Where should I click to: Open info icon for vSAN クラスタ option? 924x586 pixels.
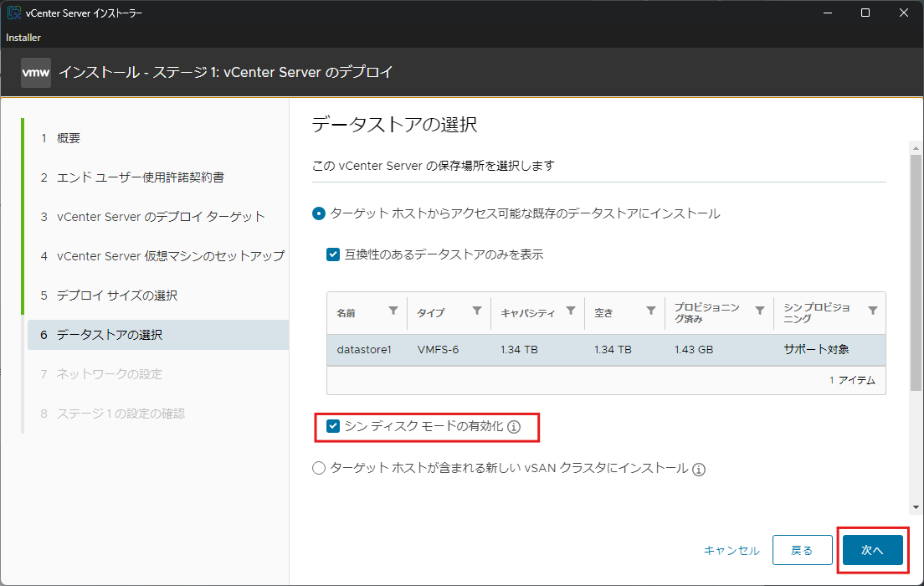coord(699,470)
